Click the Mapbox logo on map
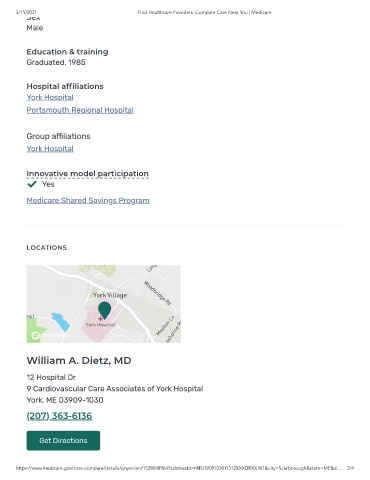 click(x=50, y=336)
